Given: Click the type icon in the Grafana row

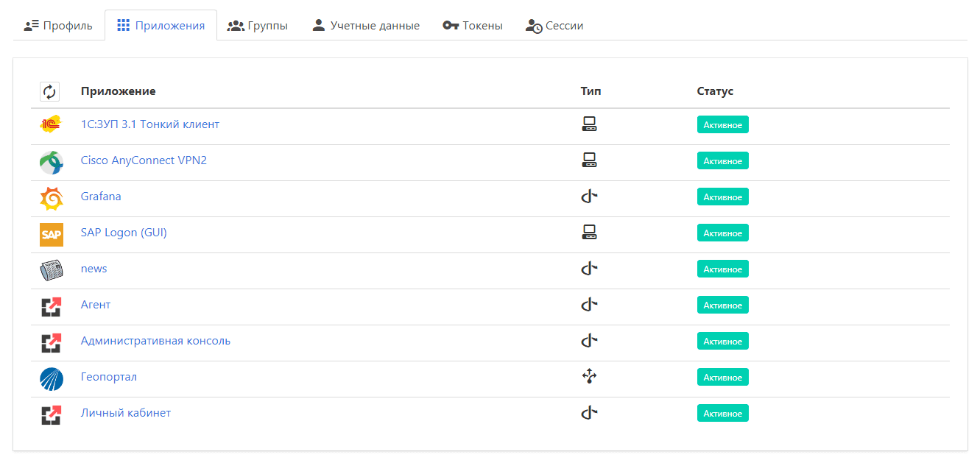Looking at the screenshot, I should 589,197.
